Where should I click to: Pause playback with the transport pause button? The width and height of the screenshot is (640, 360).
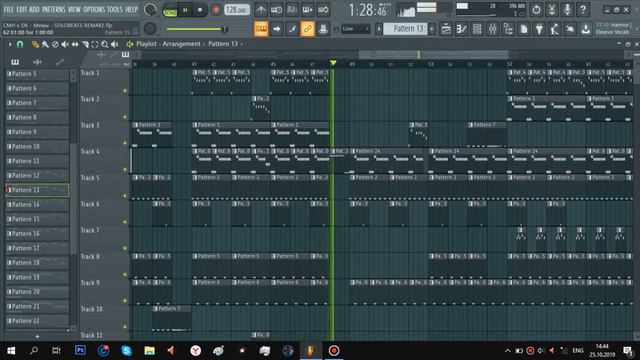click(185, 10)
